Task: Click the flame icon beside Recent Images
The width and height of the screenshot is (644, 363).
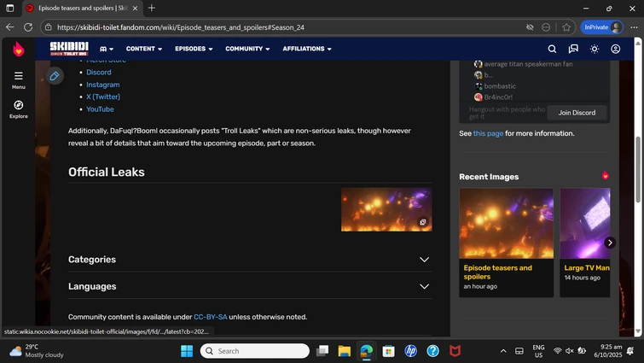Action: click(606, 176)
